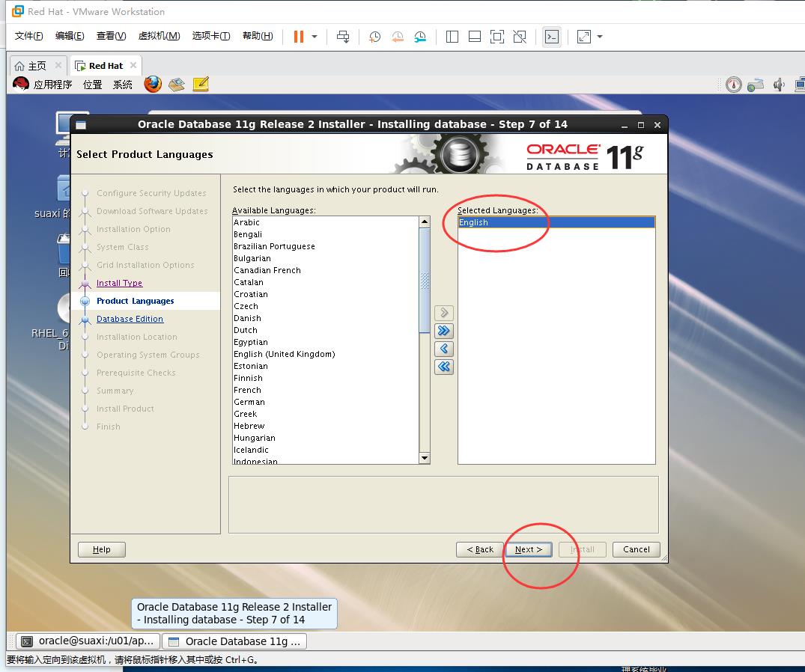Viewport: 805px width, 672px height.
Task: Open the pause button dropdown arrow
Action: [315, 37]
